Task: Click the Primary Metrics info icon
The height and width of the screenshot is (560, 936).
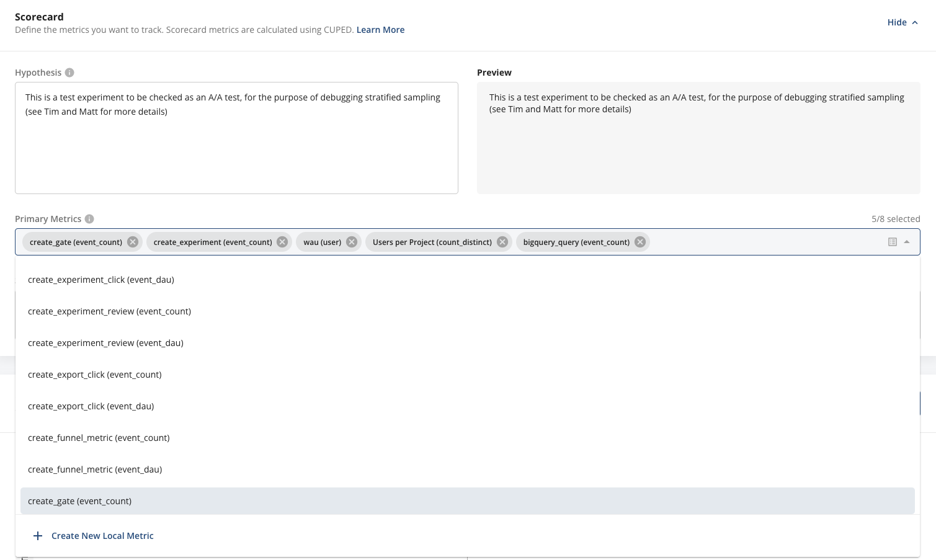Action: pyautogui.click(x=89, y=219)
